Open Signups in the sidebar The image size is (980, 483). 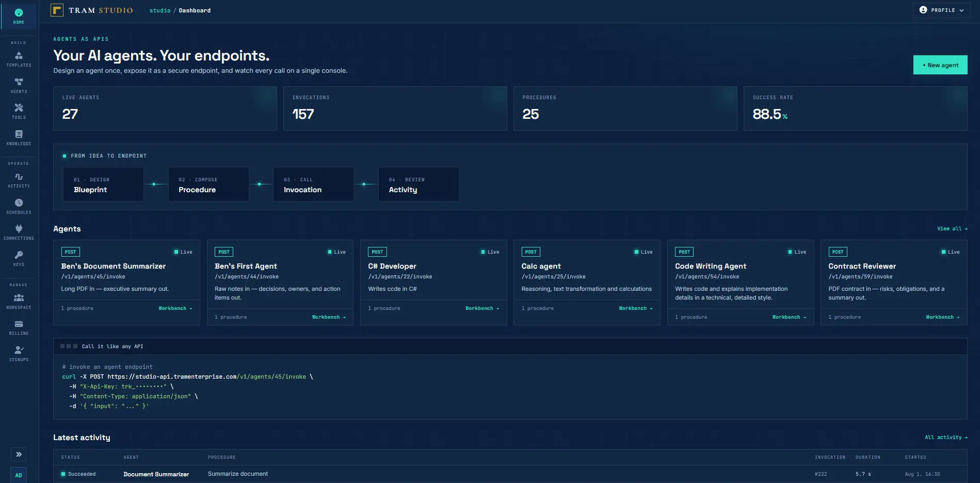19,354
